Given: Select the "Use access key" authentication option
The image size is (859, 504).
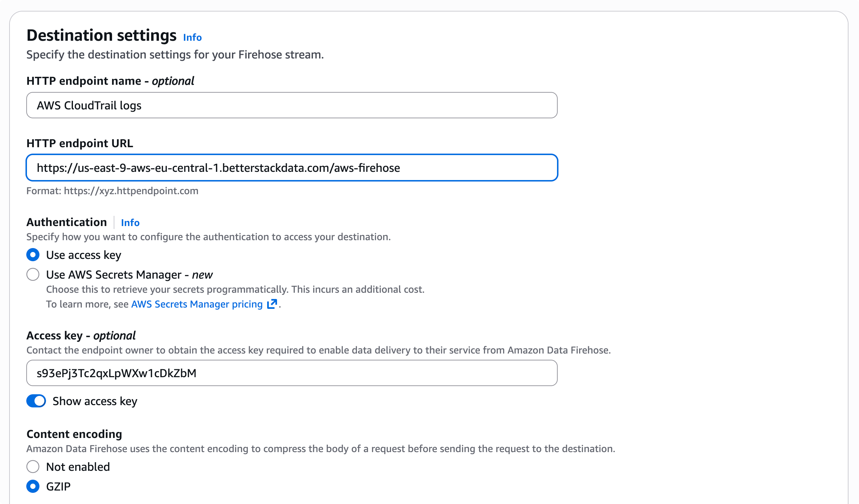Looking at the screenshot, I should pyautogui.click(x=33, y=255).
